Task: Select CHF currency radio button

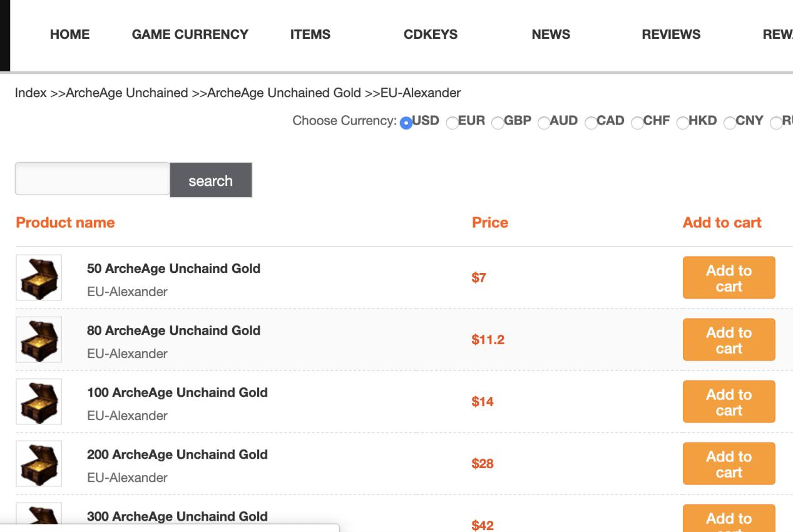Action: point(637,123)
